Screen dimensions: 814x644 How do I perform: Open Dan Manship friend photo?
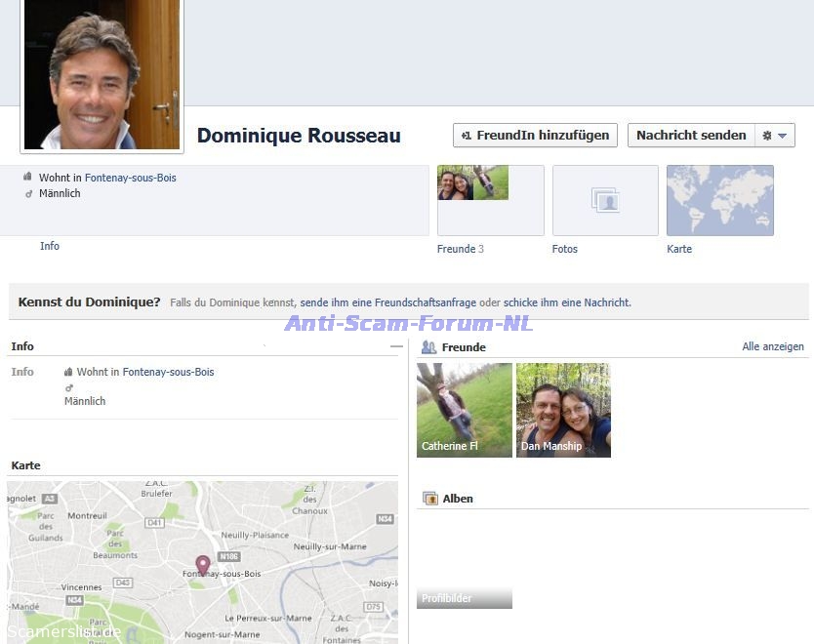click(563, 410)
